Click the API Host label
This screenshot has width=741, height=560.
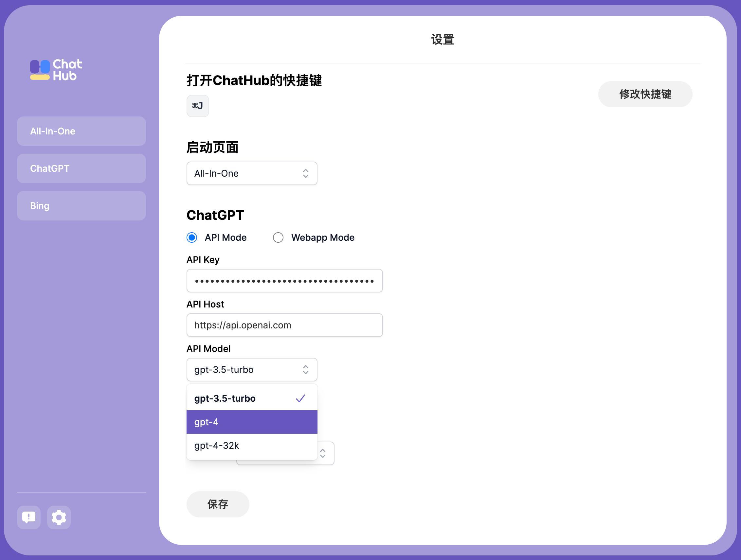(x=205, y=304)
